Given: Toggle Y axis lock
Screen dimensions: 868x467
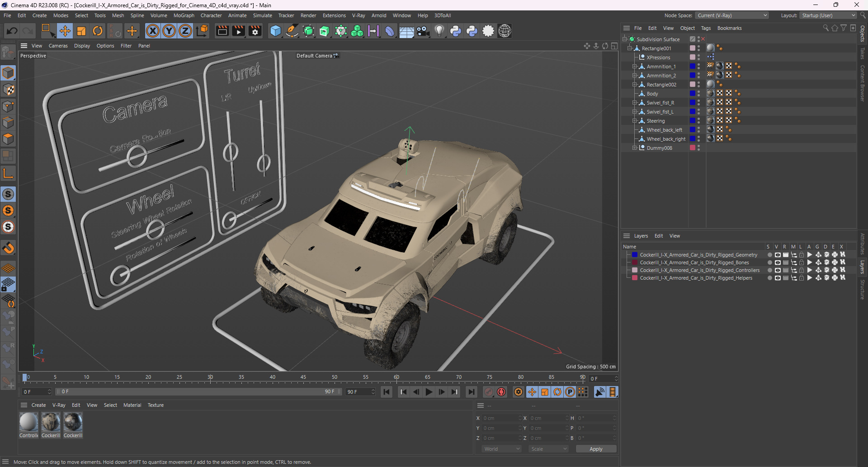Looking at the screenshot, I should pos(169,31).
